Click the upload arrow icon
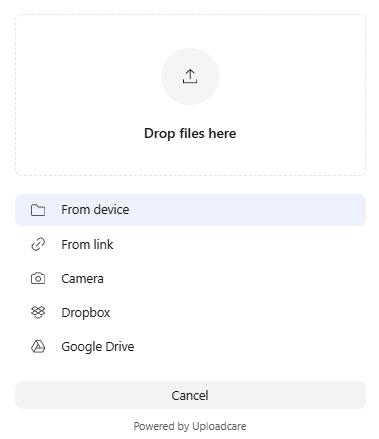 pos(190,76)
